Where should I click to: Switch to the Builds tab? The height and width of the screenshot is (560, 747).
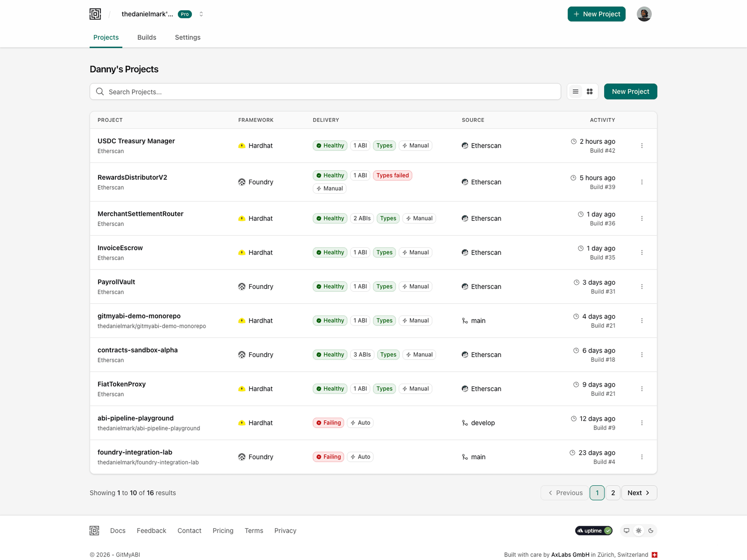(x=147, y=38)
